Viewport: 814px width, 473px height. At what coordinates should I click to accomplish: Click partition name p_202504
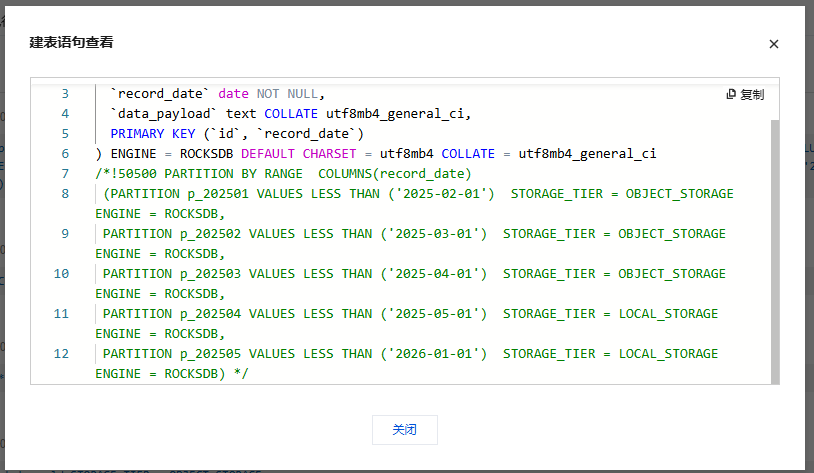[x=210, y=314]
